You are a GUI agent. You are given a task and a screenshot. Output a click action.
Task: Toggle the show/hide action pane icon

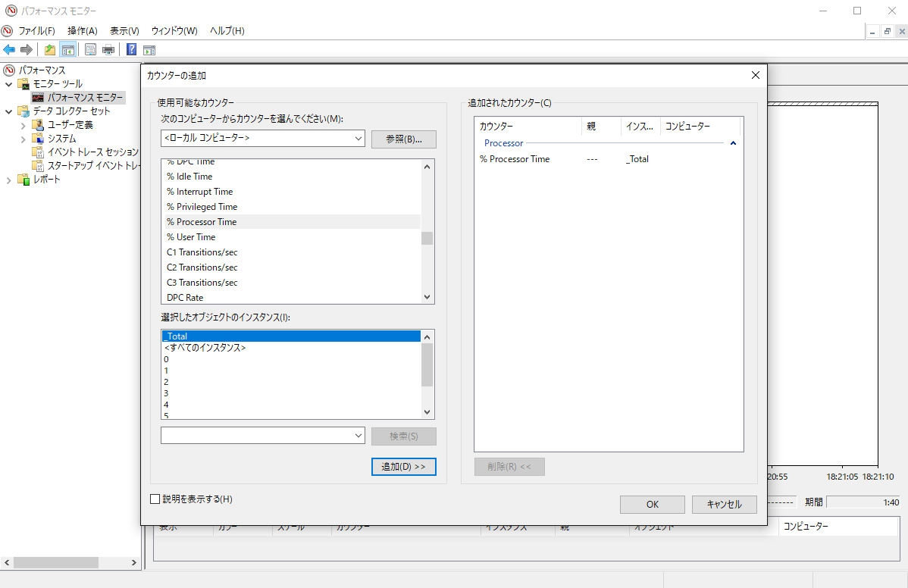point(149,50)
